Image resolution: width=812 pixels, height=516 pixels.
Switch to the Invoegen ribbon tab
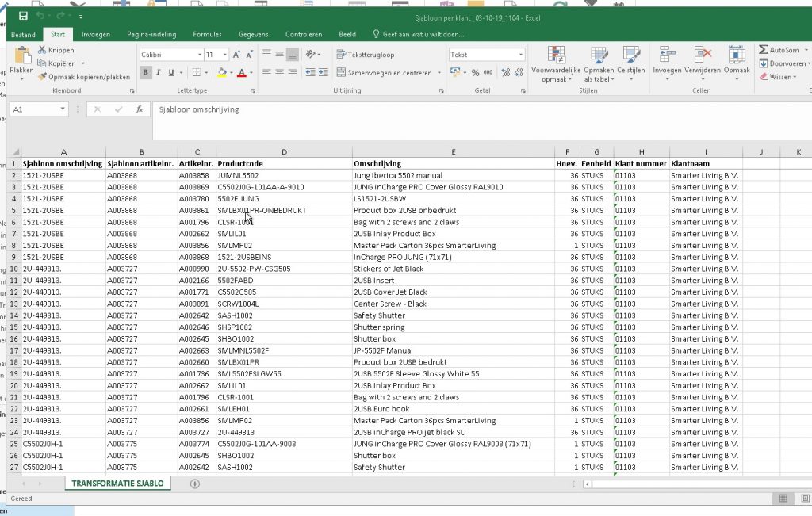(96, 35)
